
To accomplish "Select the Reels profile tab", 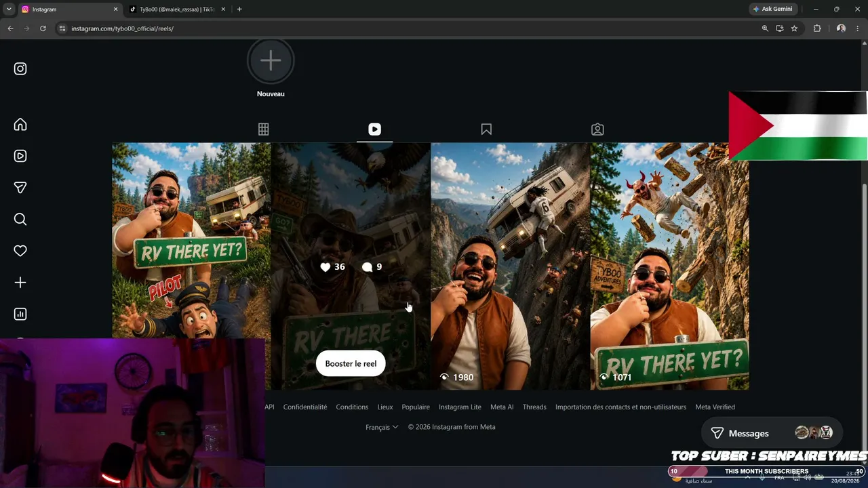I will [375, 129].
